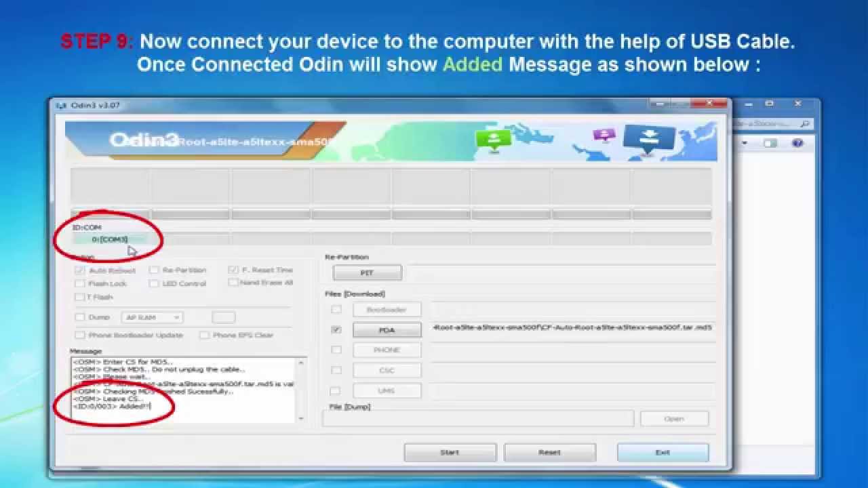This screenshot has height=488, width=868.
Task: Enable the LED Control checkbox
Action: (x=154, y=283)
